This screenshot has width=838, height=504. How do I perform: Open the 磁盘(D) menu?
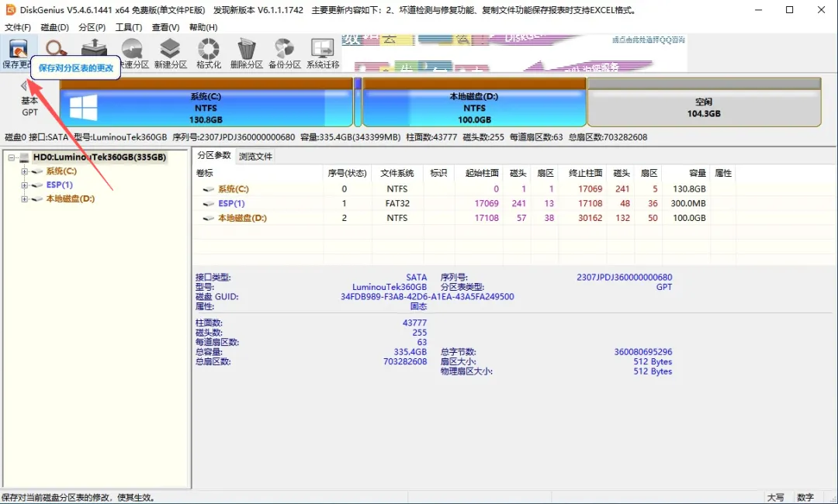click(54, 27)
